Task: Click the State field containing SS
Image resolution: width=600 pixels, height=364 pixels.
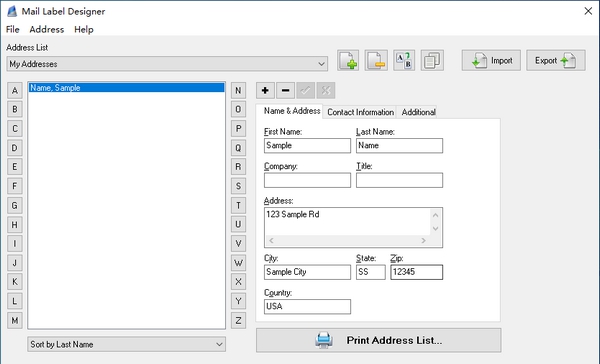Action: point(370,272)
